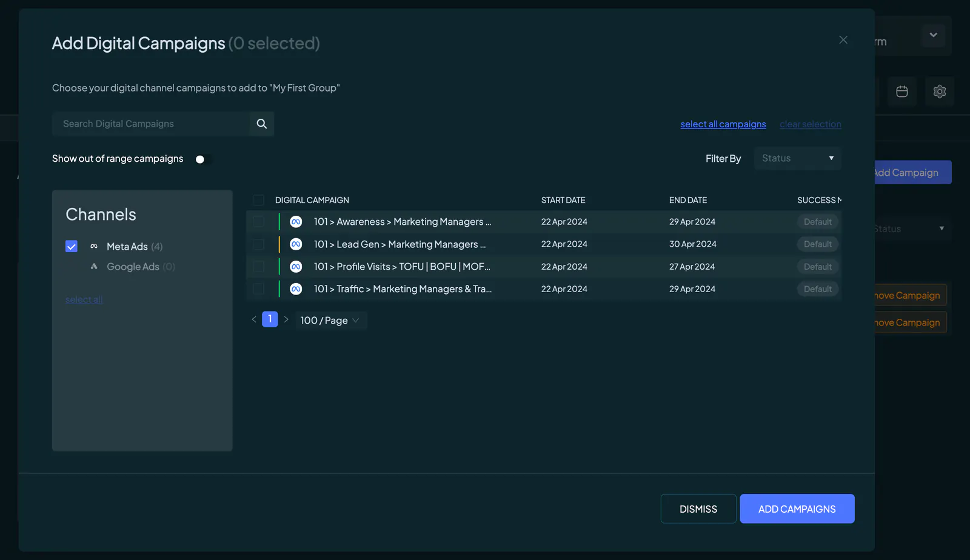The height and width of the screenshot is (560, 970).
Task: Focus the Search Digital Campaigns field
Action: (x=151, y=124)
